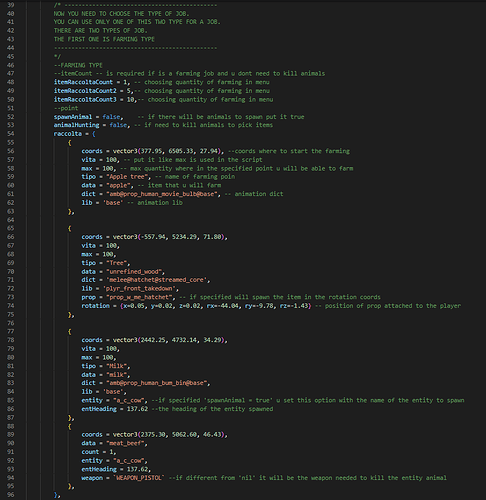486x500 pixels.
Task: Select the itemRaccoltaCount variable on line 48
Action: click(83, 82)
